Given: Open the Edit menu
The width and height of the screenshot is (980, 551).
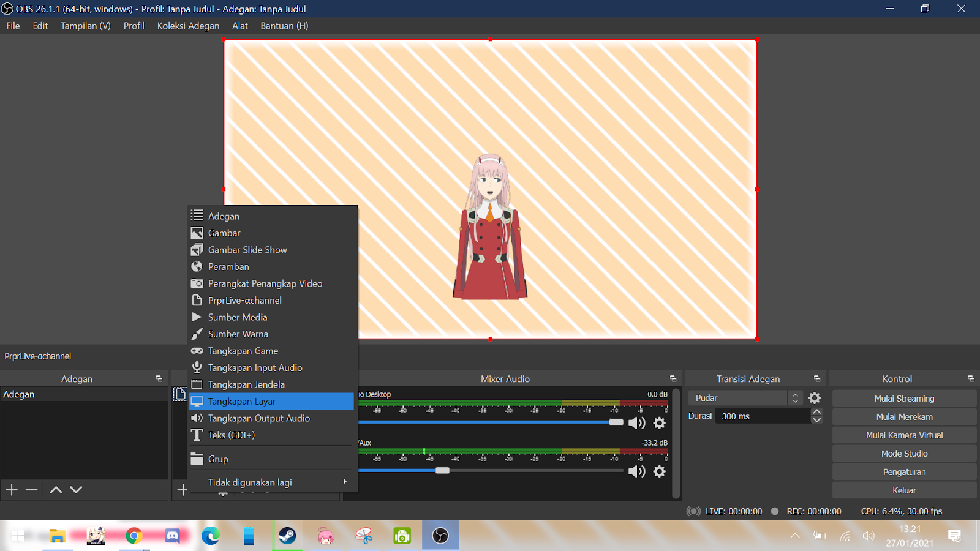Looking at the screenshot, I should 40,26.
